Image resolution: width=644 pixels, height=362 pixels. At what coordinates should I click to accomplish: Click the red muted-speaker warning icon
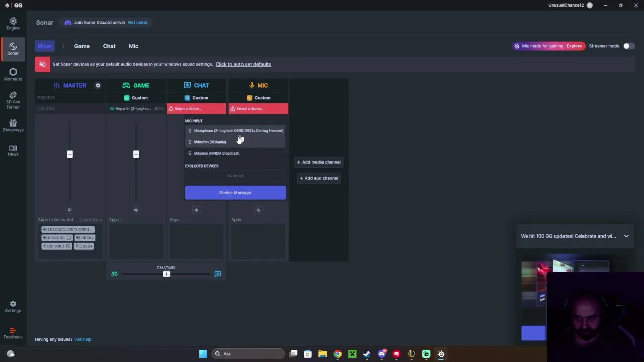point(42,64)
